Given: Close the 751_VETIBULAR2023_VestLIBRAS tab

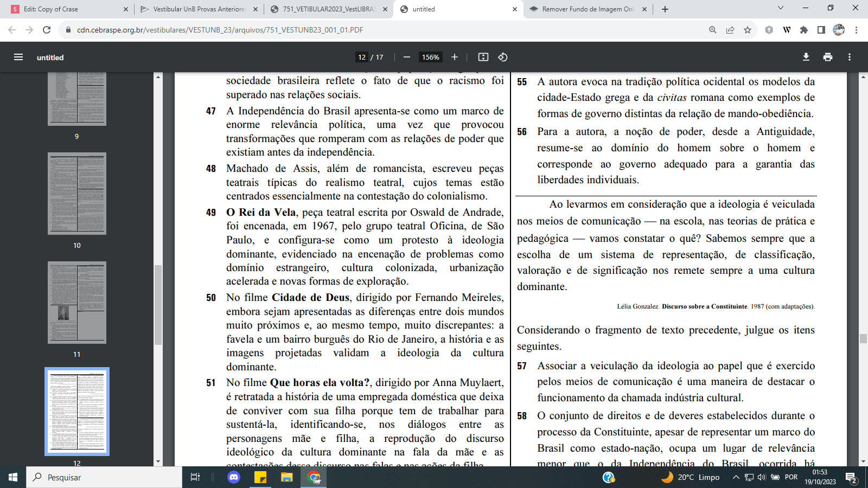Looking at the screenshot, I should tap(385, 9).
